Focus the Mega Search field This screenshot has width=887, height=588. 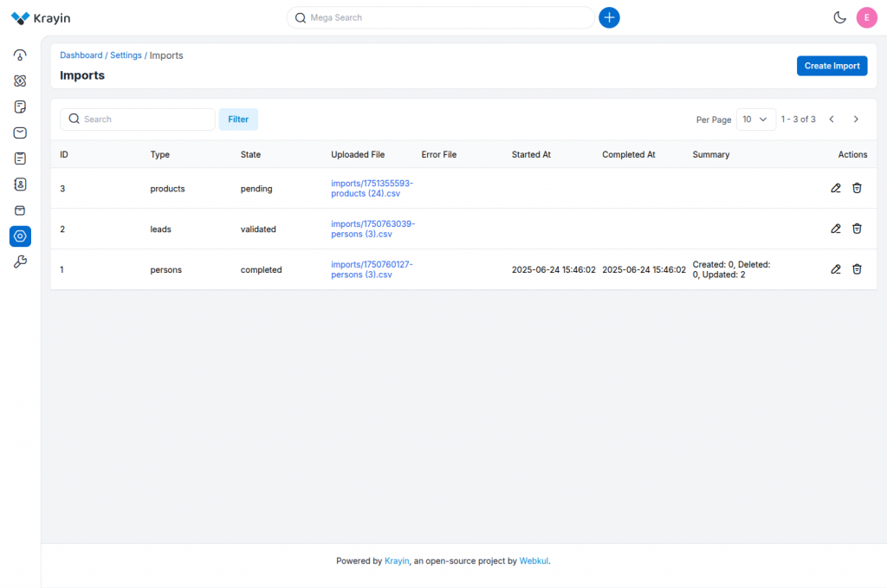coord(440,17)
